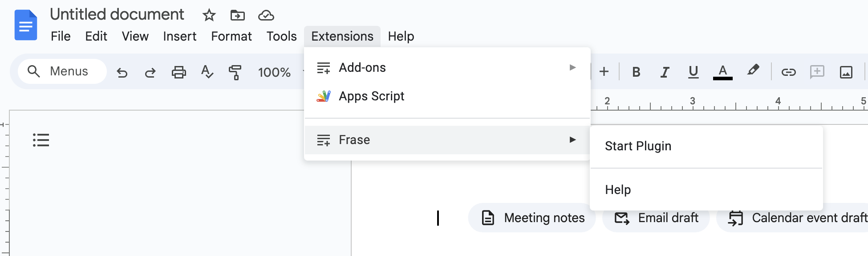Screen dimensions: 868x256
Task: Click the add comment icon
Action: tap(817, 72)
